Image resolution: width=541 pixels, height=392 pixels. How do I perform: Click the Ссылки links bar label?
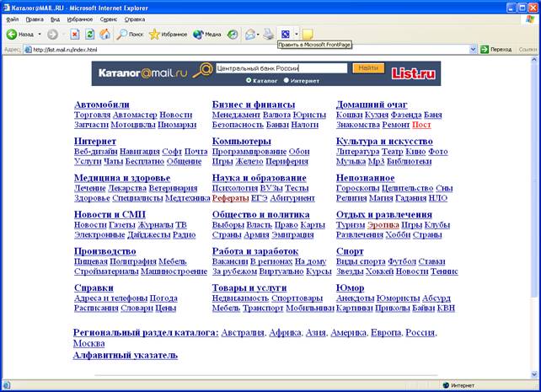[528, 50]
